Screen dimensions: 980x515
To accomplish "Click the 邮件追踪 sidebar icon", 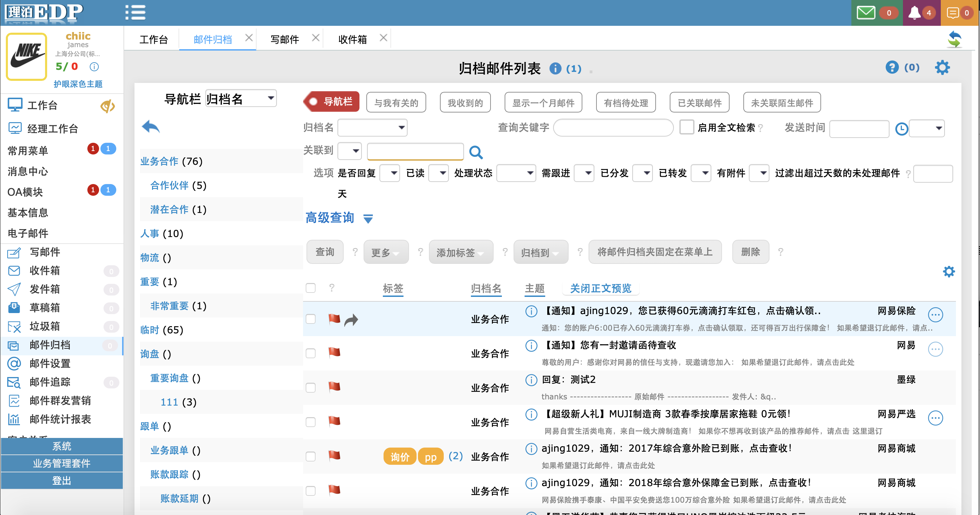I will tap(14, 382).
